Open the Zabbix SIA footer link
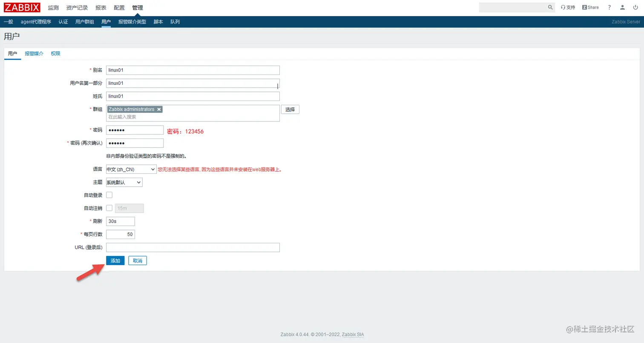644x343 pixels. 353,334
